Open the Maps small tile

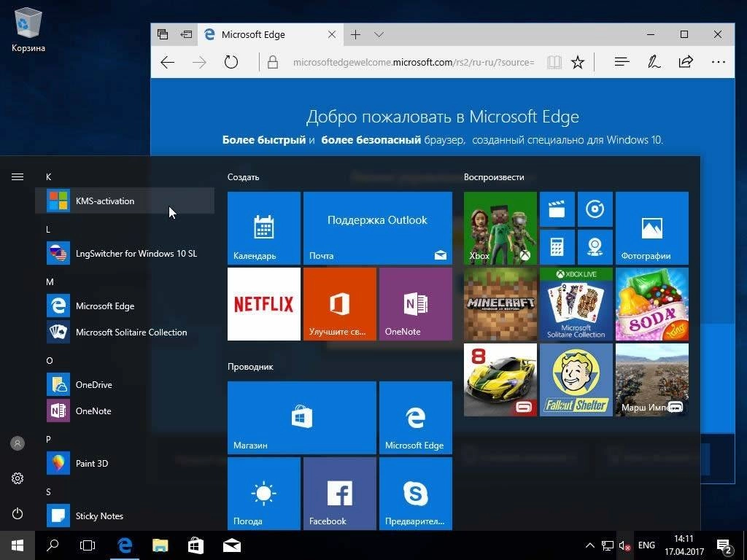tap(595, 247)
